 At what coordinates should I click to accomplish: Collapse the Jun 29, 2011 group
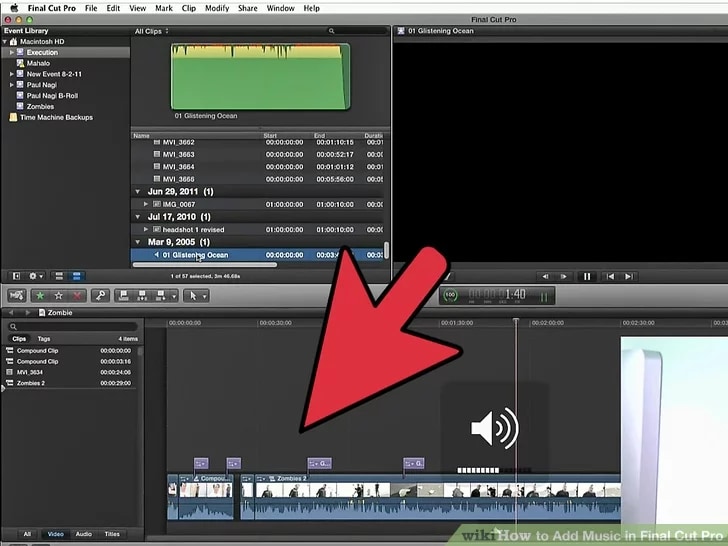click(x=137, y=191)
